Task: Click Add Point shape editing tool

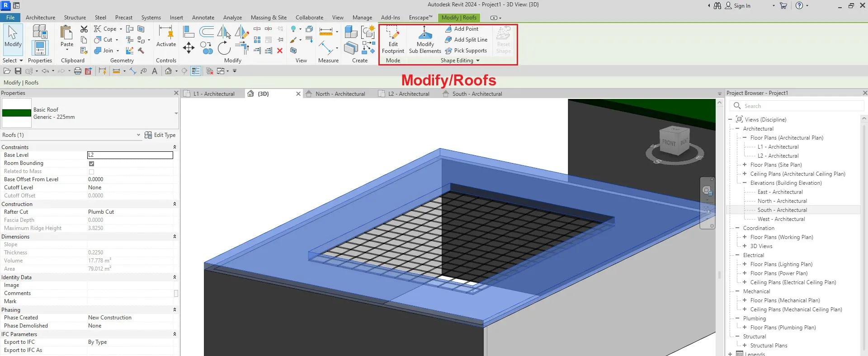Action: click(462, 29)
